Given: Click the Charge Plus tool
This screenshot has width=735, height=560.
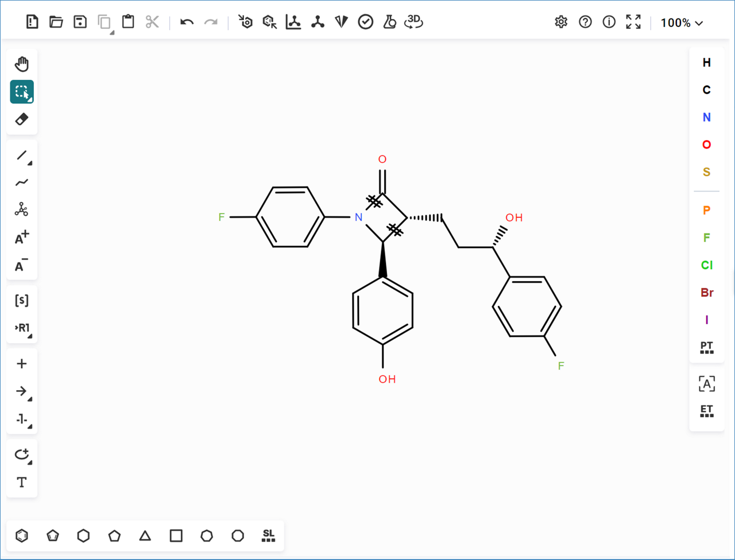Looking at the screenshot, I should tap(22, 238).
